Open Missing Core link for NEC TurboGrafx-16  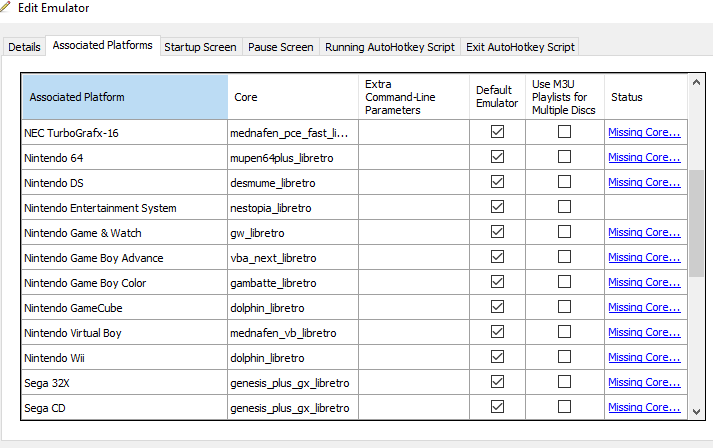click(x=644, y=132)
